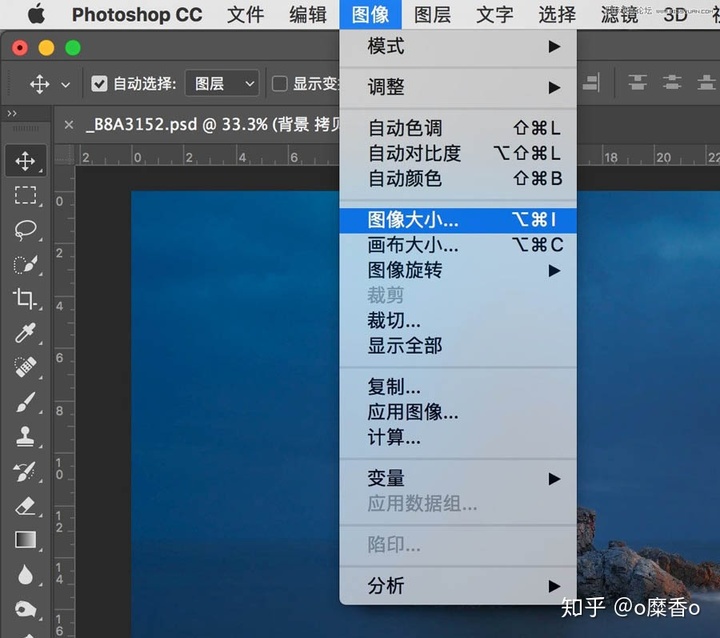This screenshot has height=638, width=720.
Task: Open the 图层 auto-select dropdown
Action: click(x=222, y=84)
